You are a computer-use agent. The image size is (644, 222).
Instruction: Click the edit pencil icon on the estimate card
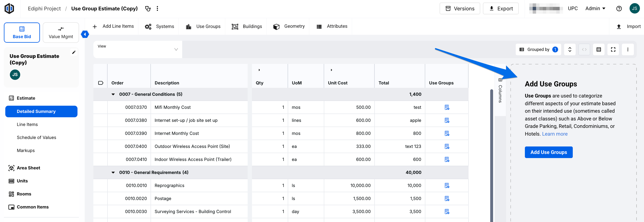[74, 52]
